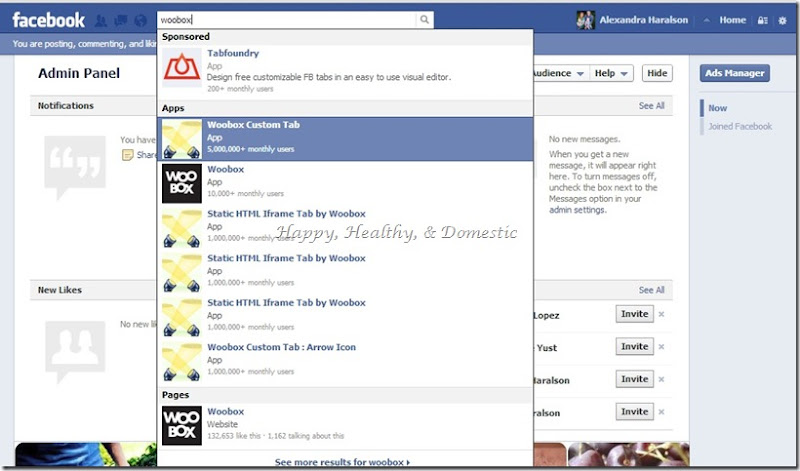The image size is (800, 471).
Task: Click the Woobox Custom Tab : Arrow Icon thumbnail
Action: [x=182, y=362]
